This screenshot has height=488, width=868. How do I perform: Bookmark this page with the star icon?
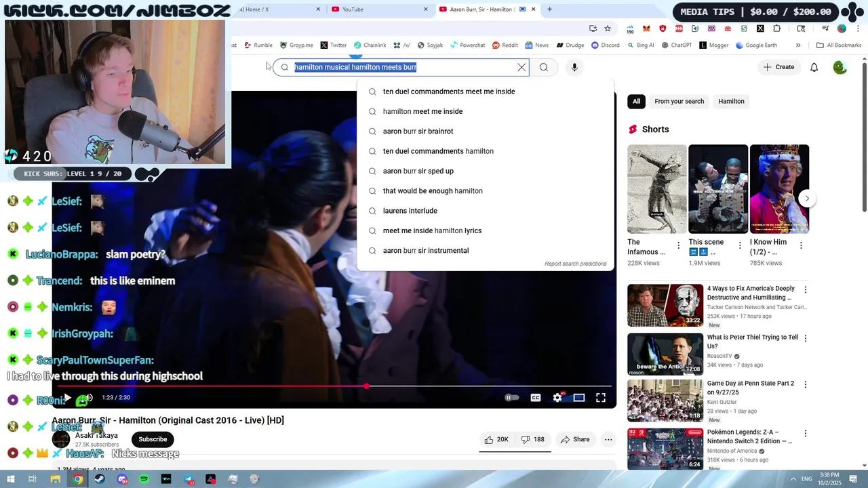[x=608, y=28]
